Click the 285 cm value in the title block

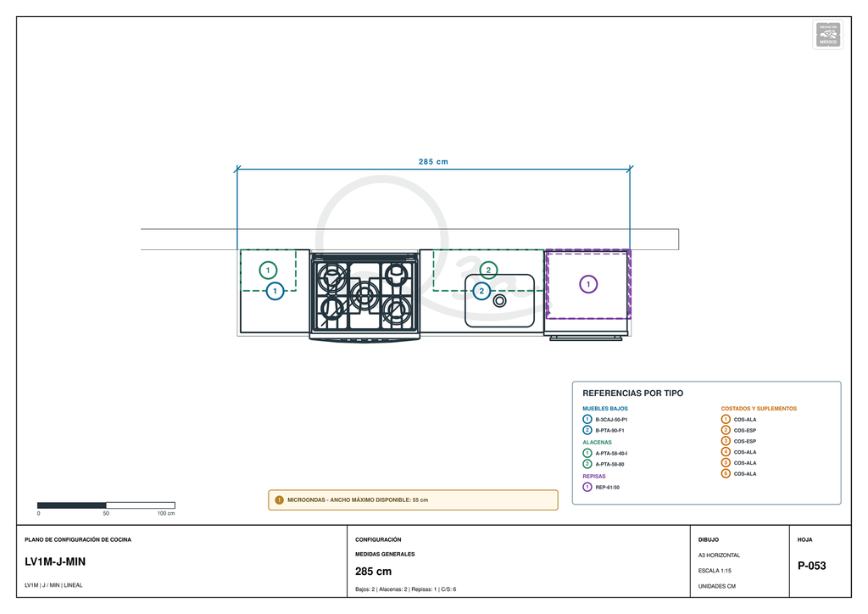(x=373, y=572)
